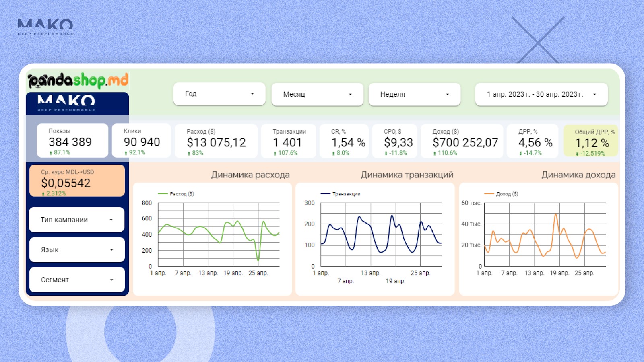The image size is (644, 362).
Task: Click the orange Доход ($) legend marker
Action: pyautogui.click(x=489, y=194)
